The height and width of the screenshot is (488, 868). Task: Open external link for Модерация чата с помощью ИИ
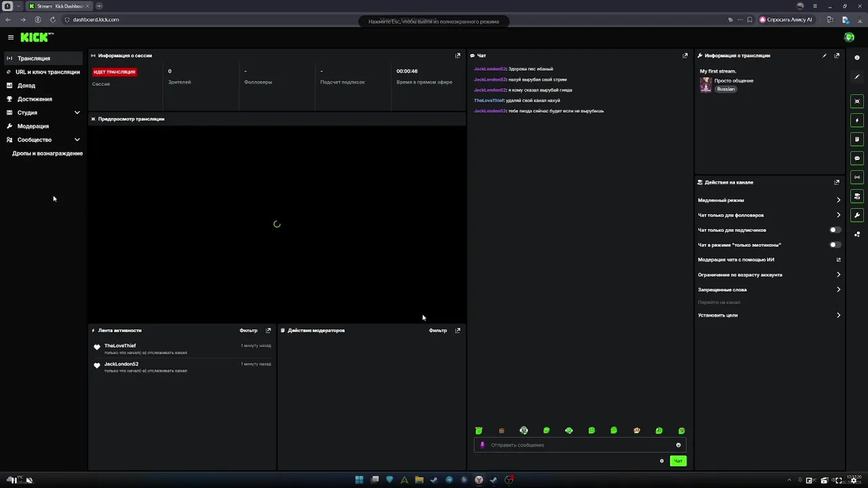click(838, 260)
